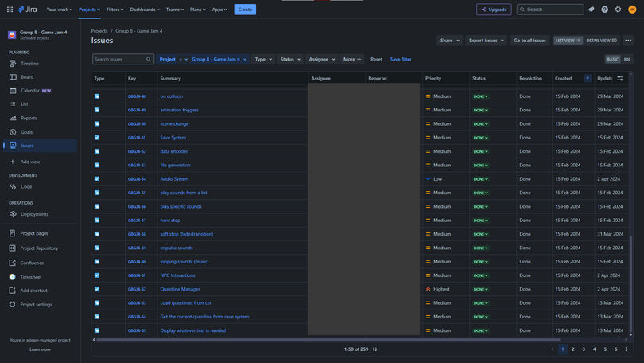644x363 pixels.
Task: Open the help question mark icon
Action: coord(604,9)
